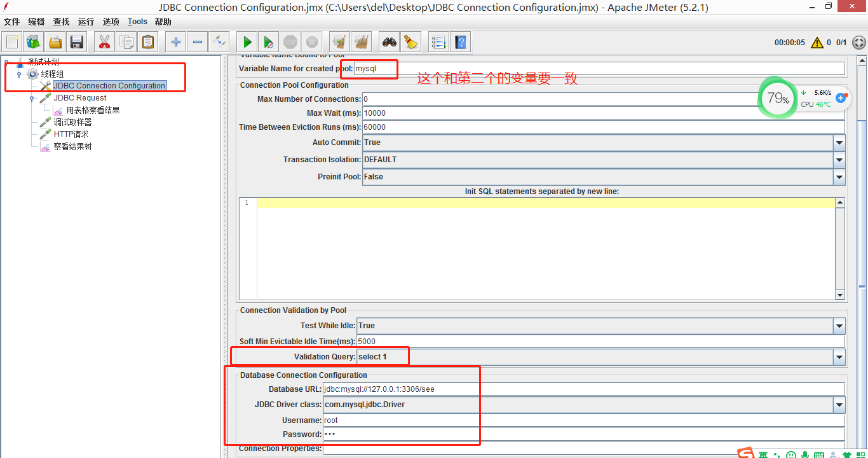Click the Database URL field
This screenshot has height=458, width=868.
(x=584, y=389)
